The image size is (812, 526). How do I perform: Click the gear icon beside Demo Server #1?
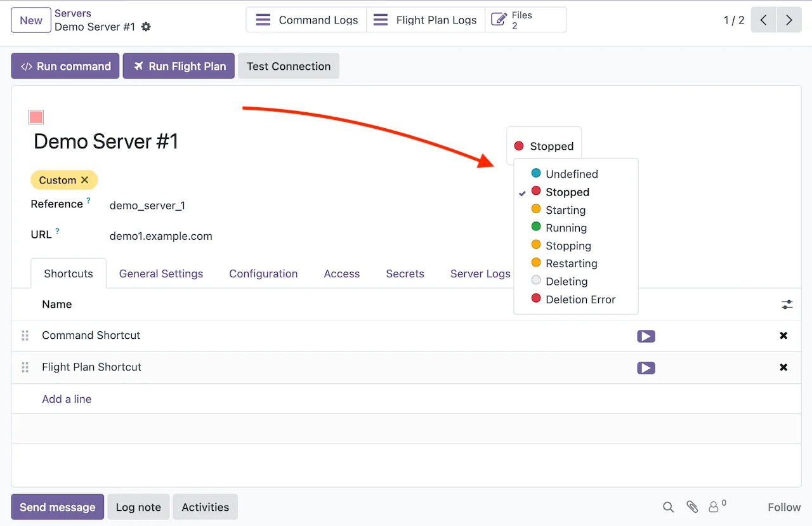pyautogui.click(x=147, y=27)
